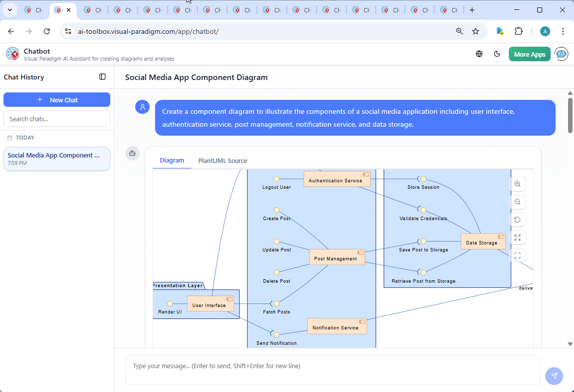This screenshot has height=392, width=574.
Task: Open the More Apps button
Action: tap(529, 54)
